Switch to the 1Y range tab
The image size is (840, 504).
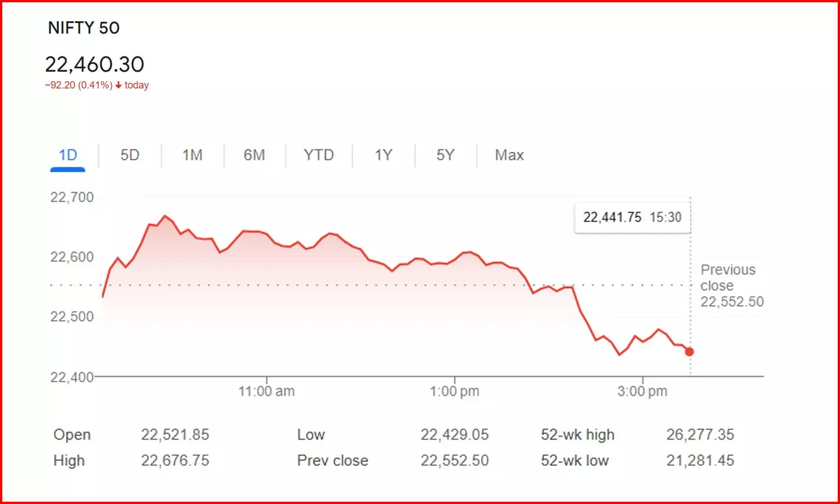[384, 155]
